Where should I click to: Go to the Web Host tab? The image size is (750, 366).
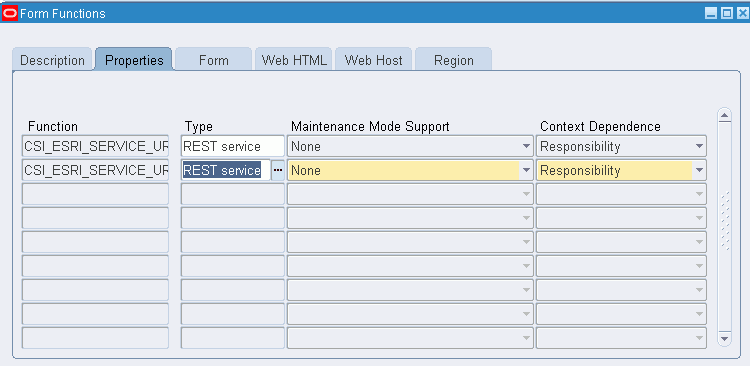tap(373, 59)
